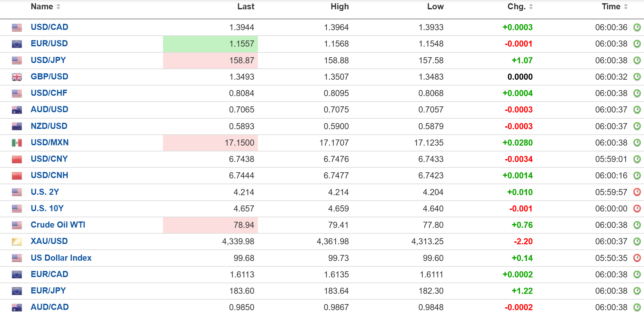The height and width of the screenshot is (315, 644).
Task: Click the UK flag icon next to GBP/USD
Action: pyautogui.click(x=17, y=77)
